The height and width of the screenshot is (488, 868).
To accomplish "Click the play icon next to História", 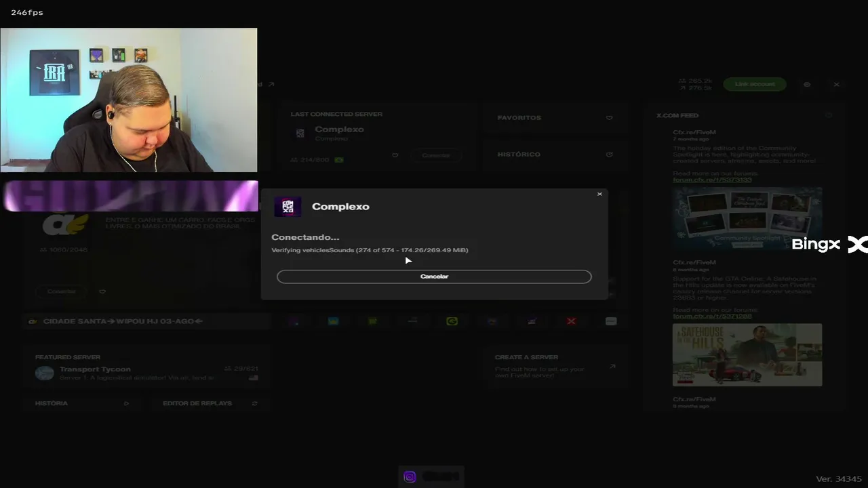I will [x=126, y=403].
